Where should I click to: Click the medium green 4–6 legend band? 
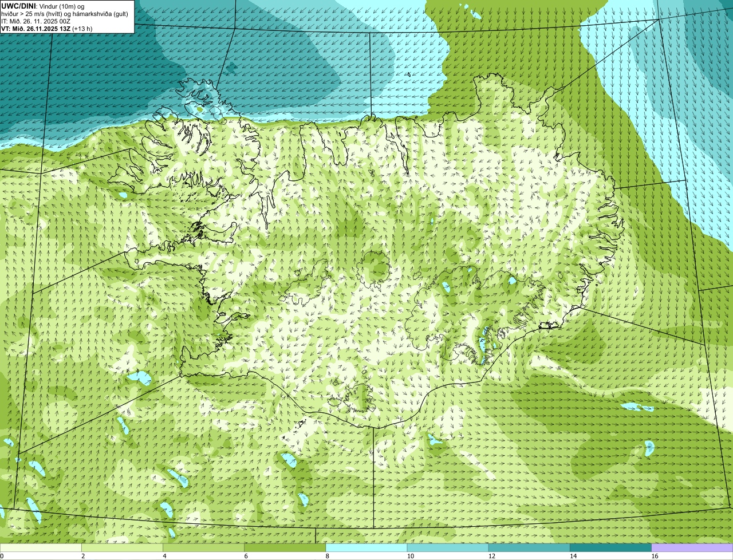point(203,548)
